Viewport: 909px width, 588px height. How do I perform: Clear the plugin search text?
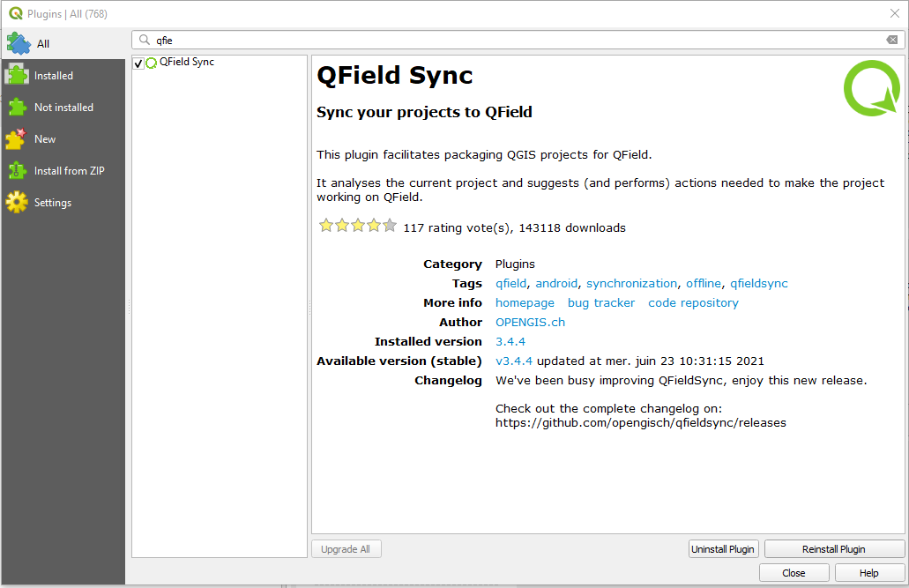[x=891, y=40]
